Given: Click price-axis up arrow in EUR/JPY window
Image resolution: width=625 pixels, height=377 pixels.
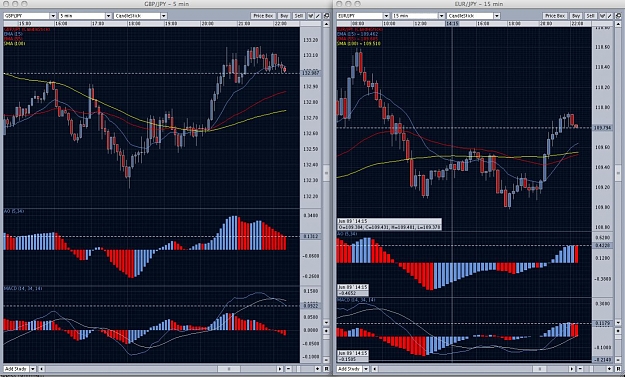Looking at the screenshot, I should point(618,24).
